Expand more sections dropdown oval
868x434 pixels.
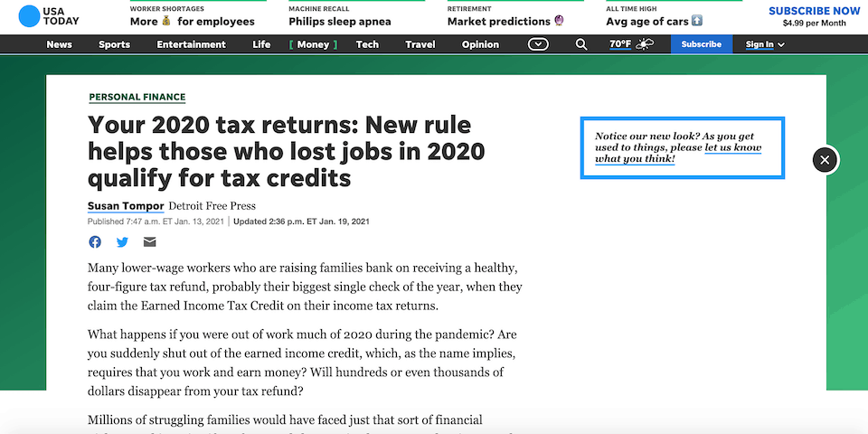pyautogui.click(x=538, y=44)
